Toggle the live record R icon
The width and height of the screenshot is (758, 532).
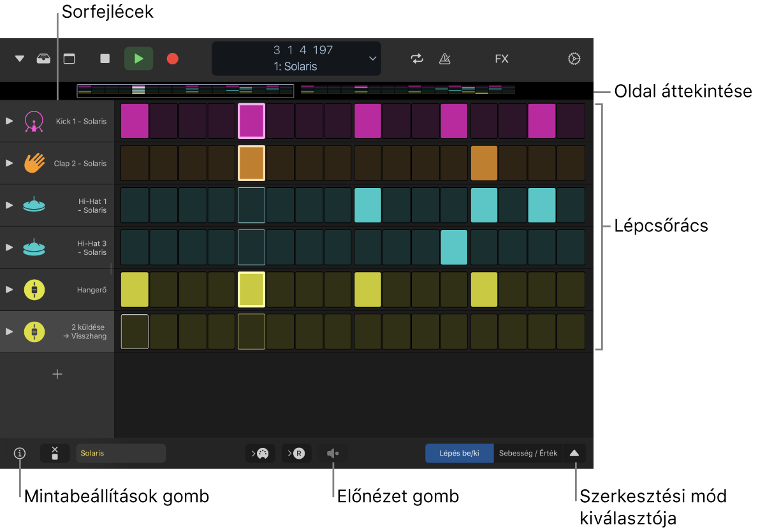(x=296, y=453)
